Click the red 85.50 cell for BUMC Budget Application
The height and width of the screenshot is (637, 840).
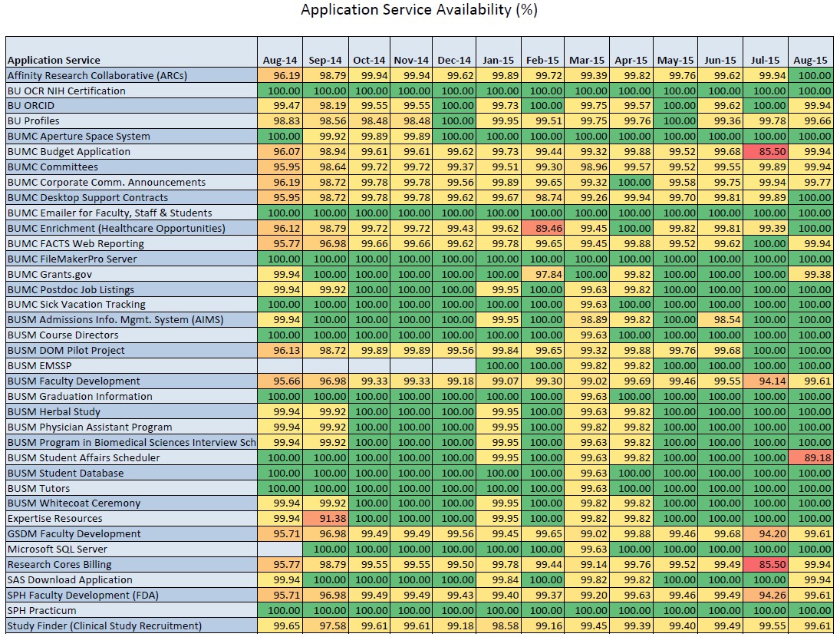(x=765, y=152)
